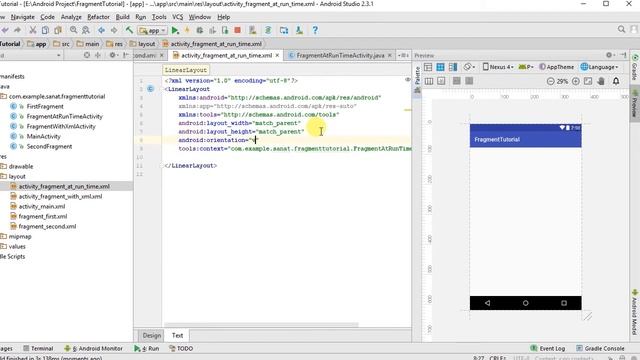640x360 pixels.
Task: Click the Debug app bug icon
Action: tap(200, 30)
